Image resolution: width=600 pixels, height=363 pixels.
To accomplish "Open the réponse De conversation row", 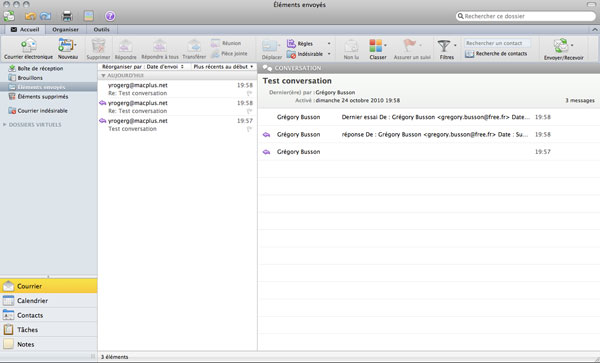I will click(x=429, y=134).
